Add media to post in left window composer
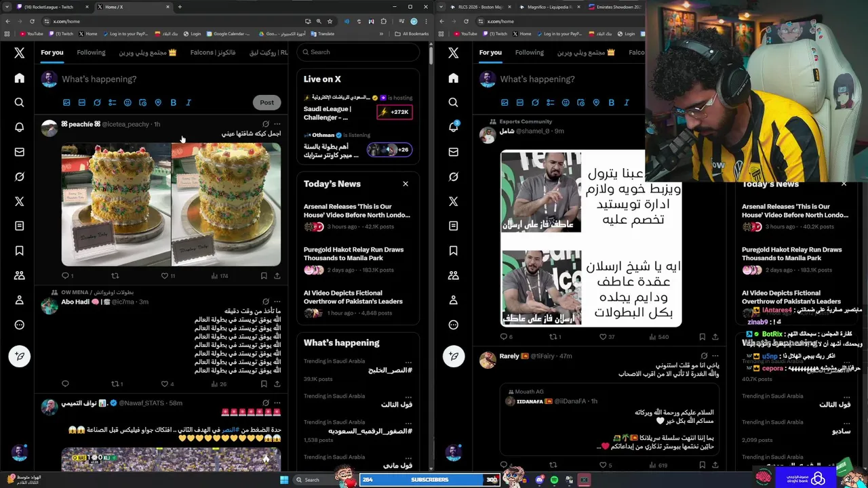 point(66,102)
